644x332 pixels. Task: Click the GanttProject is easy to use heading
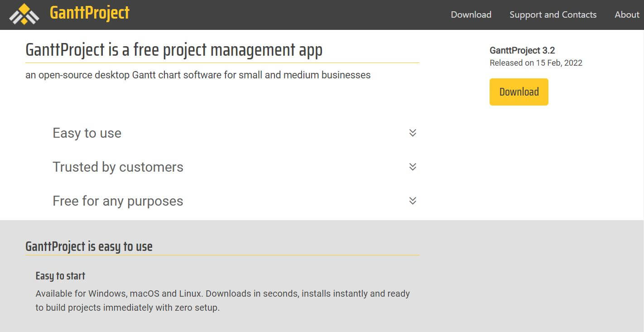click(x=89, y=246)
